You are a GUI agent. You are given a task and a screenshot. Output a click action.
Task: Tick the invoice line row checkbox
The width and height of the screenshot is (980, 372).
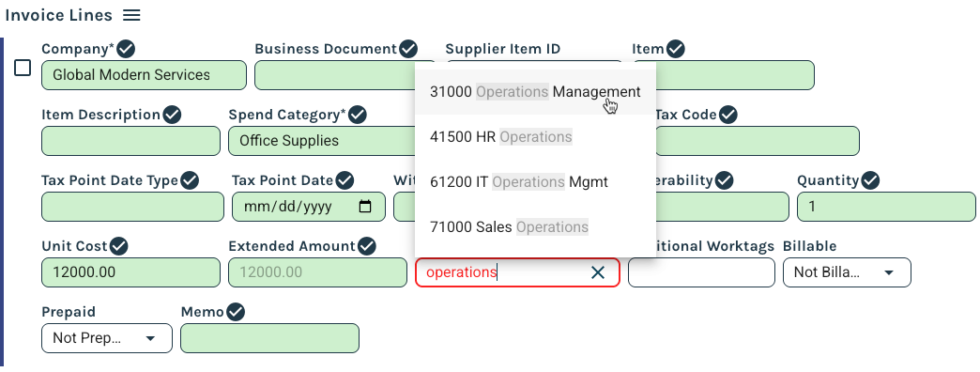(x=23, y=68)
